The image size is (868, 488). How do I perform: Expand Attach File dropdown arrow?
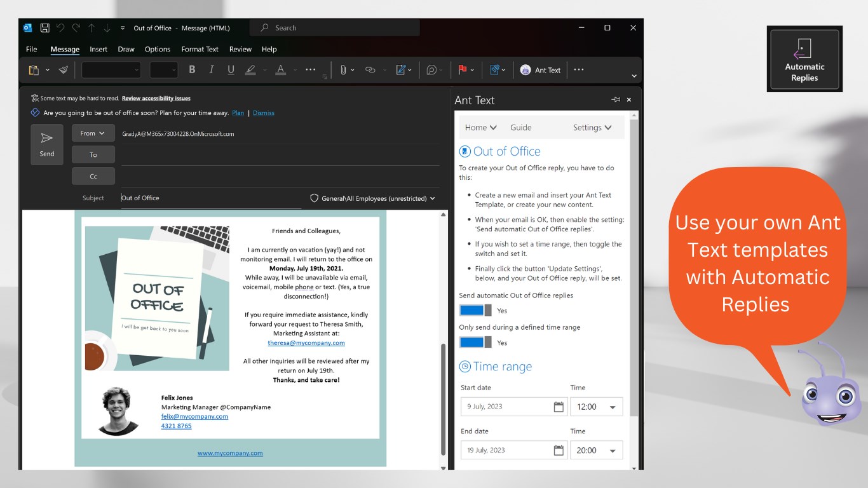[353, 70]
